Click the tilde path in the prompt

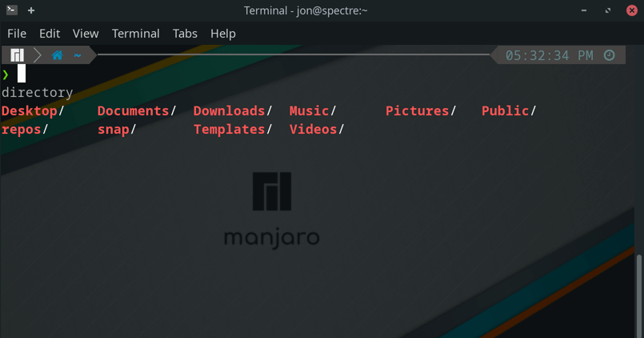[x=78, y=55]
